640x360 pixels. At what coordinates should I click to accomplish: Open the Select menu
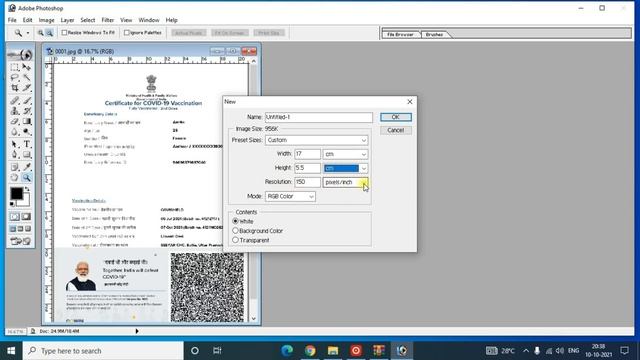point(88,20)
